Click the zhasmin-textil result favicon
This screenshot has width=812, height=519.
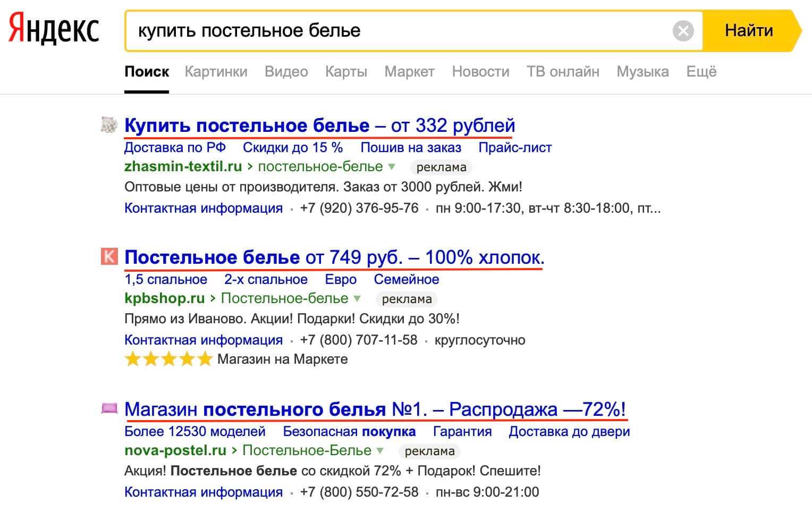(108, 125)
